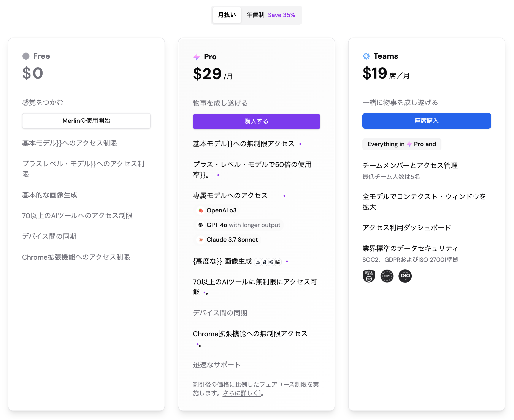
Task: Click the 迅速なサポート feature text
Action: click(217, 365)
